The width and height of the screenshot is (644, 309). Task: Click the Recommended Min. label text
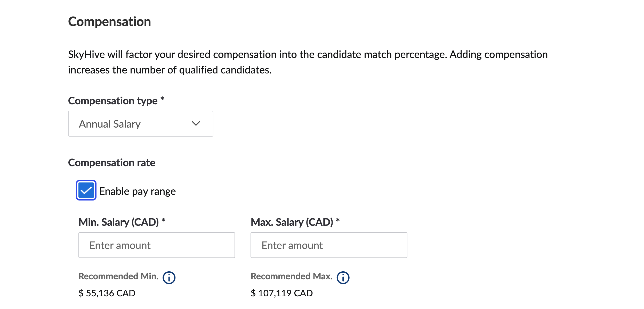pyautogui.click(x=118, y=276)
